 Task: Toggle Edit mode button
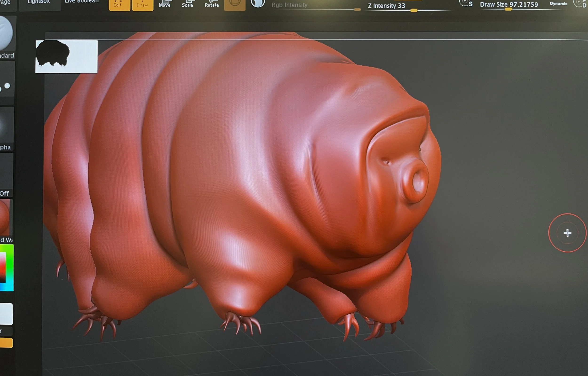(119, 5)
